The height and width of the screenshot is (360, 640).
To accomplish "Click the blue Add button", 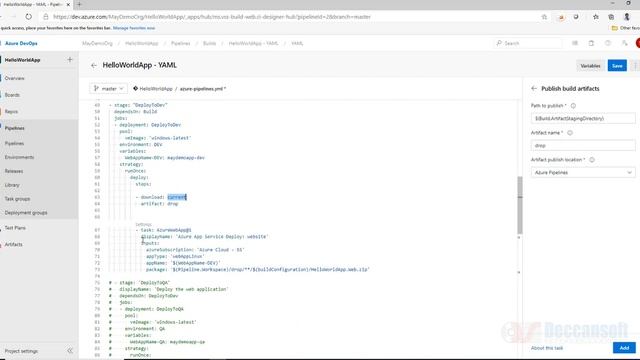I will 624,348.
